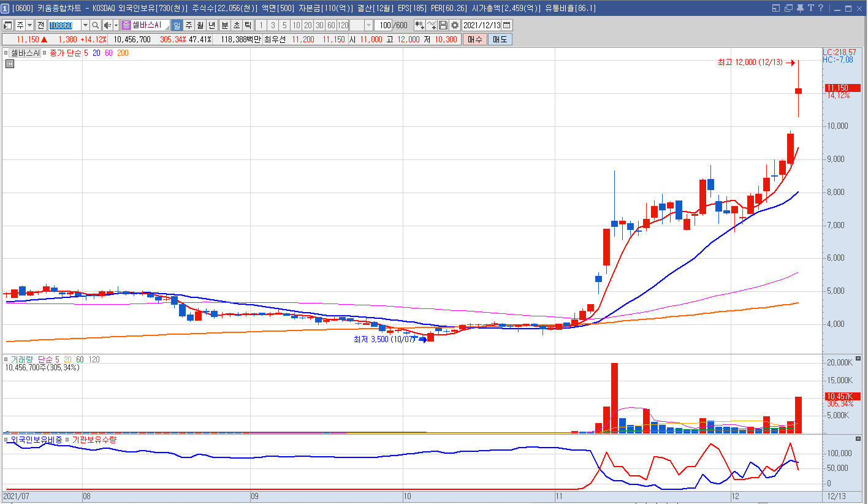
Task: Save chart with the floppy disk icon
Action: (443, 25)
